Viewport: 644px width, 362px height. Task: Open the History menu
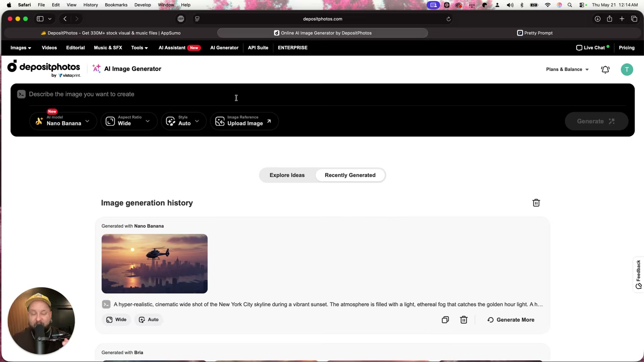91,5
